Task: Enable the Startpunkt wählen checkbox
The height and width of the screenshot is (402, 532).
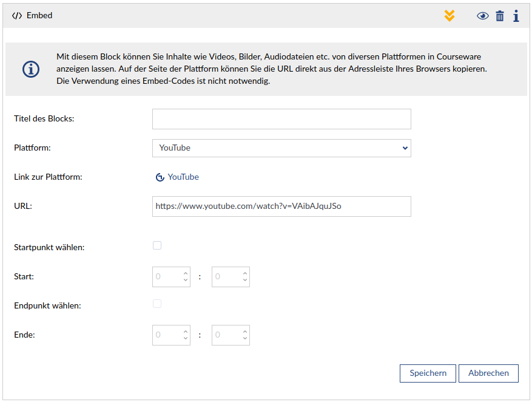Action: (157, 245)
